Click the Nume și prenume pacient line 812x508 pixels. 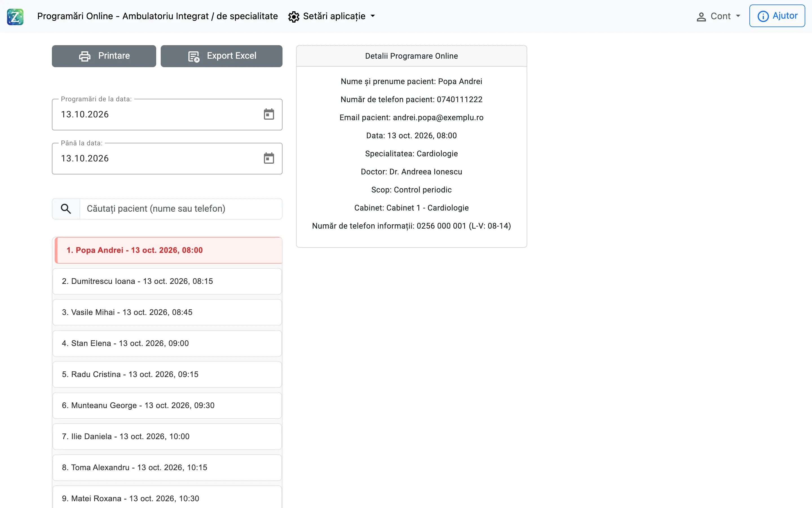click(x=411, y=81)
